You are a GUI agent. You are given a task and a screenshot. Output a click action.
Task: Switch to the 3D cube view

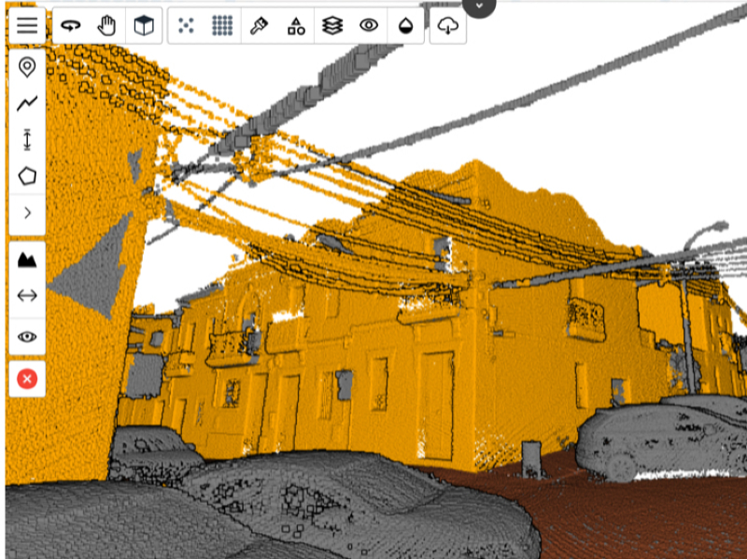[143, 26]
